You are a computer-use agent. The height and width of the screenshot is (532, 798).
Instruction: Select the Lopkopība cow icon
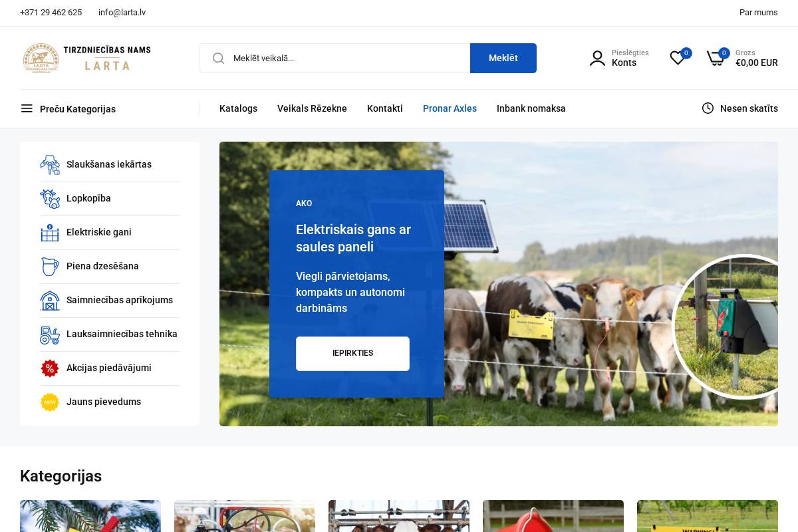(x=50, y=199)
